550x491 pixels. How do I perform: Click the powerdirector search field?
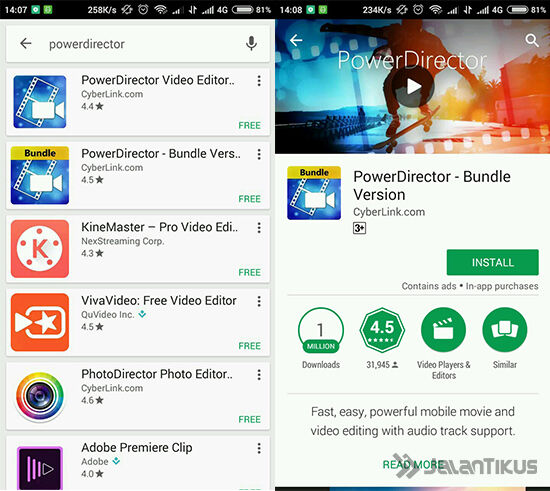138,43
